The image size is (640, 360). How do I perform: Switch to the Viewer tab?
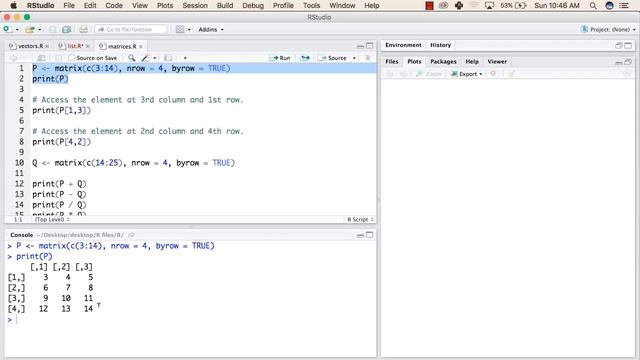[x=497, y=62]
